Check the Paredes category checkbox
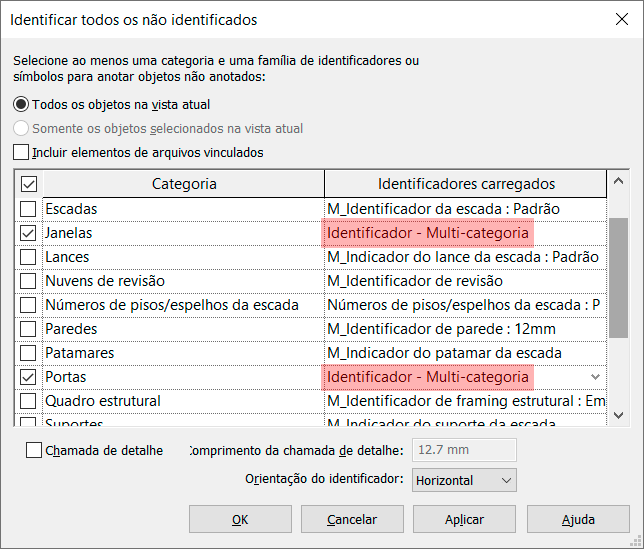This screenshot has height=549, width=644. 28,329
